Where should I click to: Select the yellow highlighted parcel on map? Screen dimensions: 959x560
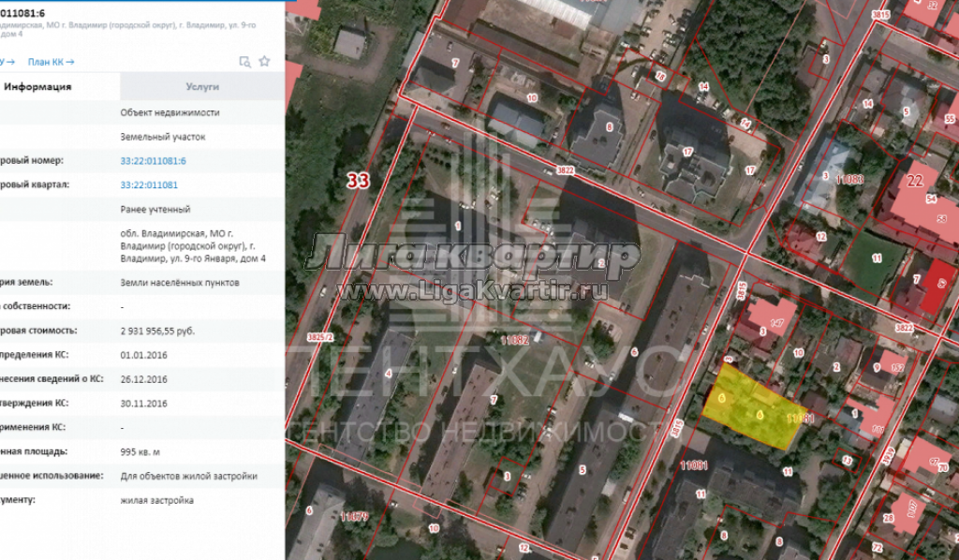(749, 409)
